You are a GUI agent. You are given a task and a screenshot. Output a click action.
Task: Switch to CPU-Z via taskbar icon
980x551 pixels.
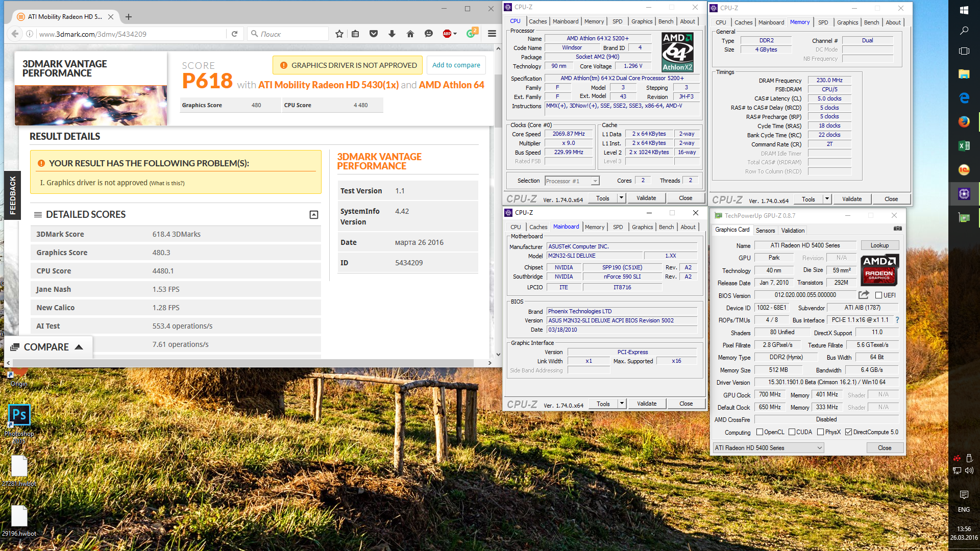(x=964, y=194)
